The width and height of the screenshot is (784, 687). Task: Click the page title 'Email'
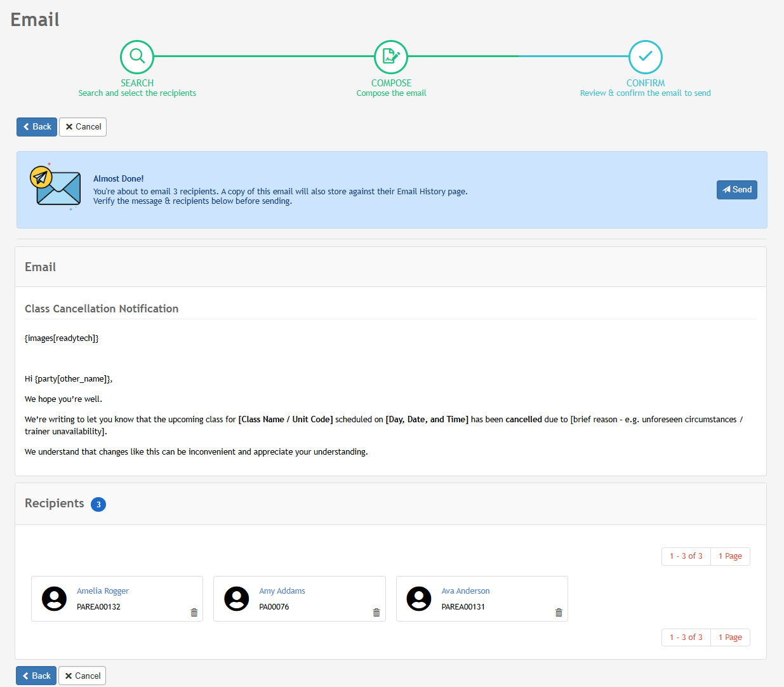click(35, 20)
